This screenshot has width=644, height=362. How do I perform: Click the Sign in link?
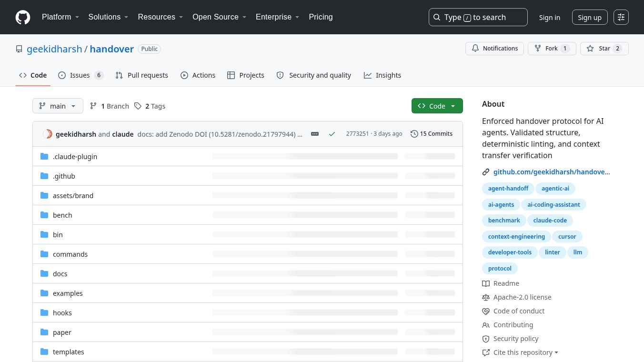point(550,18)
